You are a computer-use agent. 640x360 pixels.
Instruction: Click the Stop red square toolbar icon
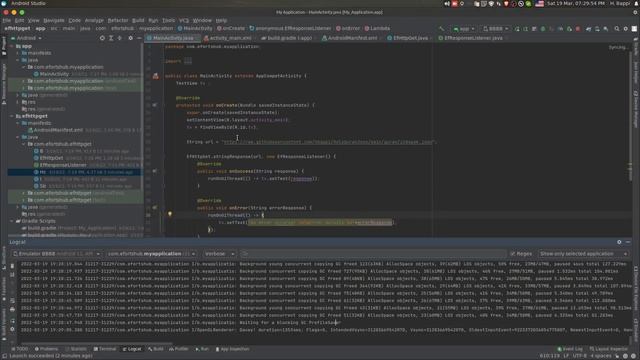[578, 29]
